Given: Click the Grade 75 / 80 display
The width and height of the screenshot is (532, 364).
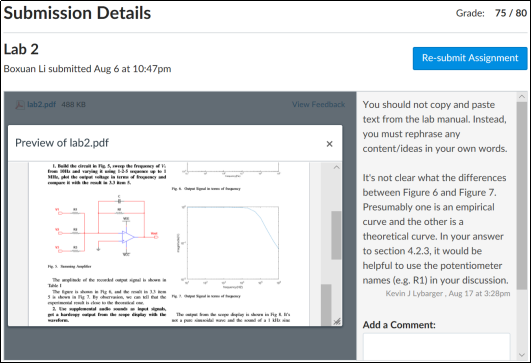Looking at the screenshot, I should 491,13.
